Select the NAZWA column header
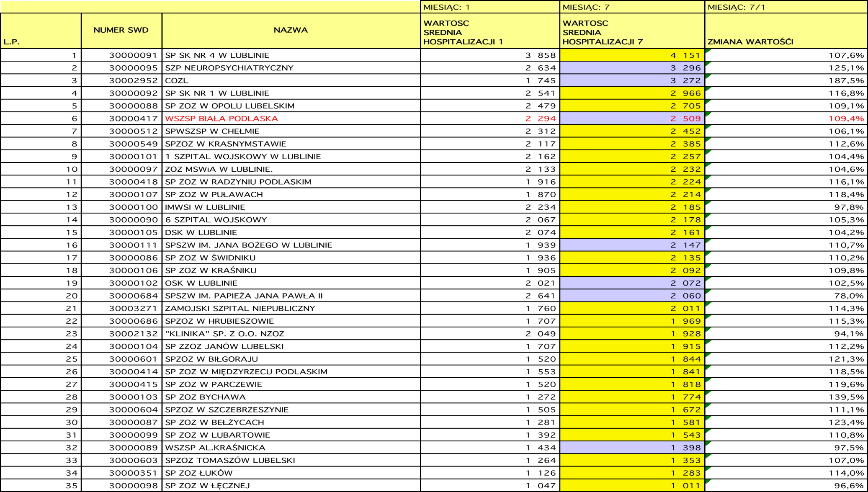 pos(291,31)
